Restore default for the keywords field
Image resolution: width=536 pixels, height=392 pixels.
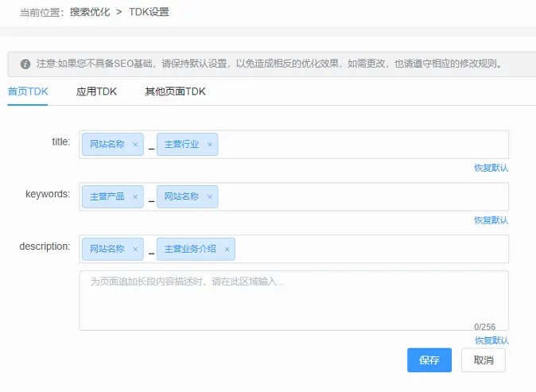click(x=491, y=220)
